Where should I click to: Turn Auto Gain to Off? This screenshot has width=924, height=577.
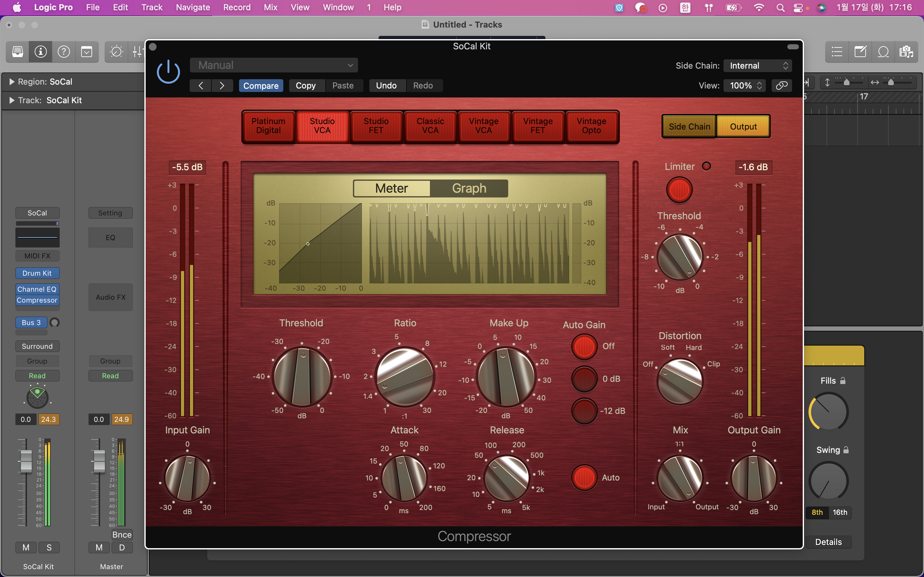584,347
